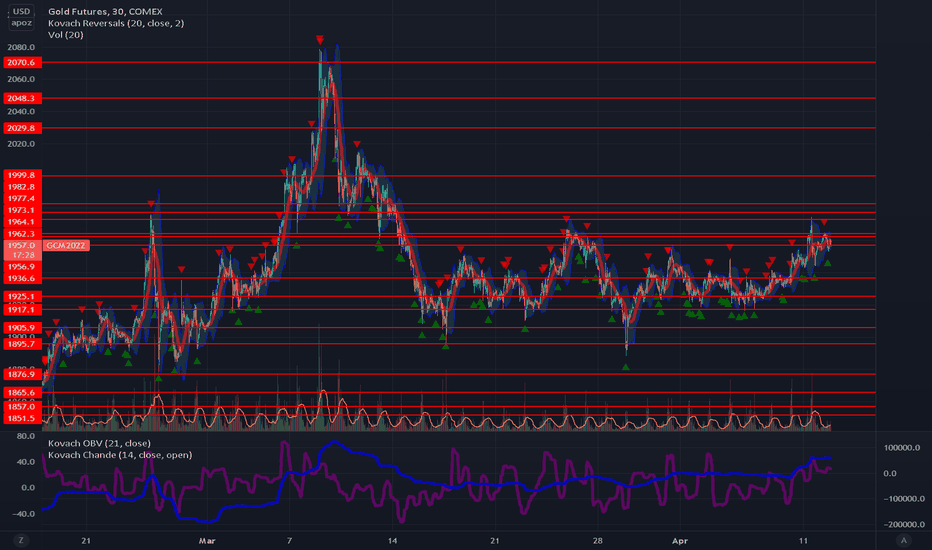This screenshot has width=932, height=550.
Task: Click the 17:28 bar countdown label
Action: click(23, 255)
